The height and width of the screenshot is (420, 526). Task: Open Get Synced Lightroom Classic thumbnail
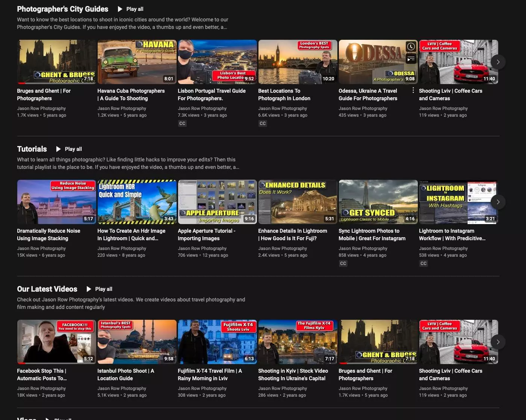378,202
